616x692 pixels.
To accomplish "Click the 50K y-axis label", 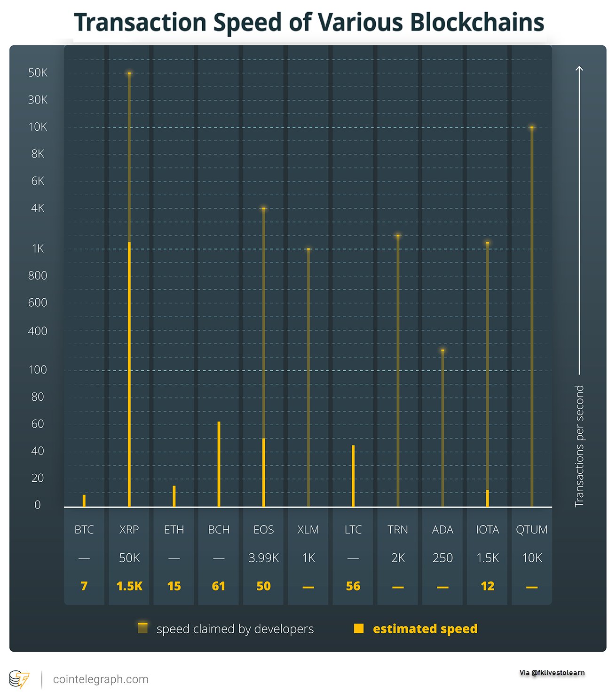I will [38, 72].
